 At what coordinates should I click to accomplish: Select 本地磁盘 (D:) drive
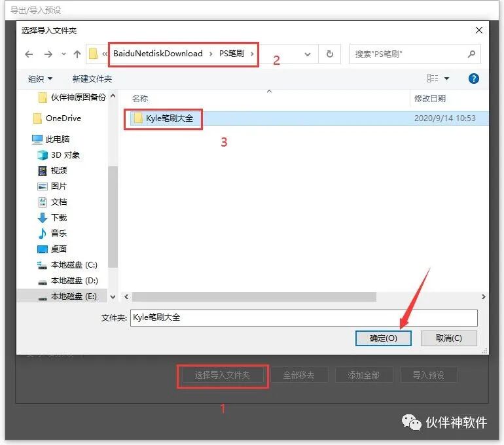coord(74,281)
